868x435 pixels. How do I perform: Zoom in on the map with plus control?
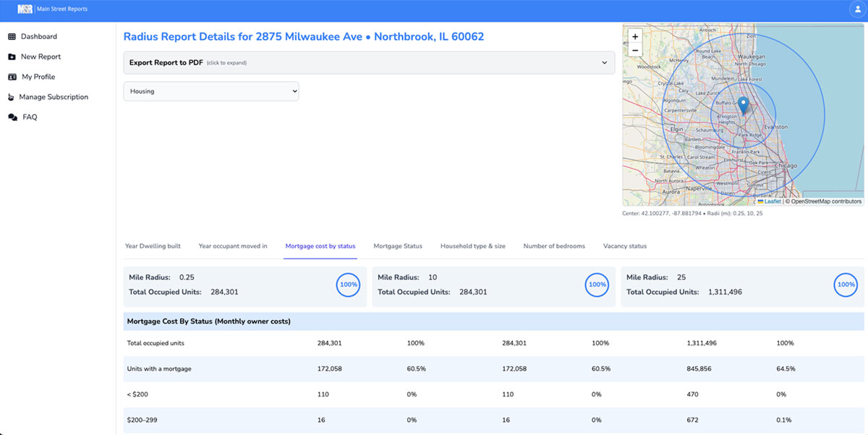tap(634, 36)
